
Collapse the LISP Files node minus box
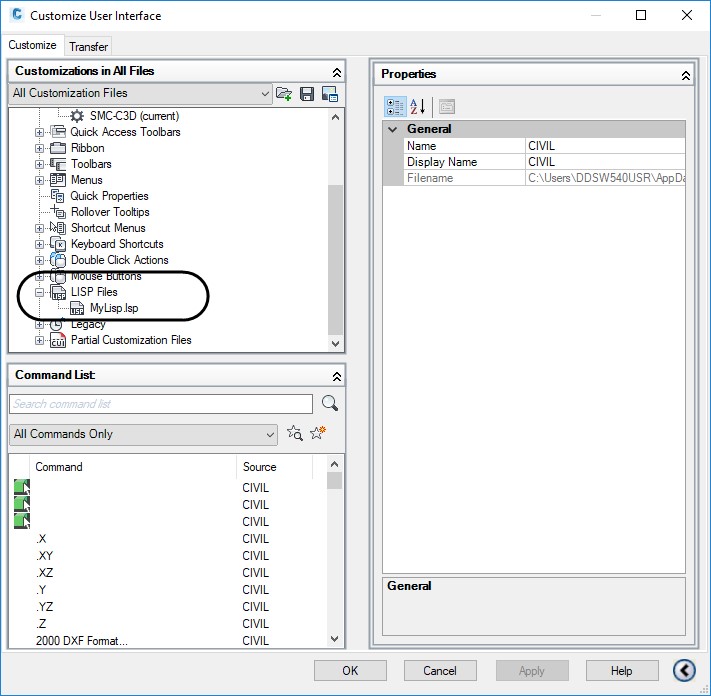click(x=39, y=292)
